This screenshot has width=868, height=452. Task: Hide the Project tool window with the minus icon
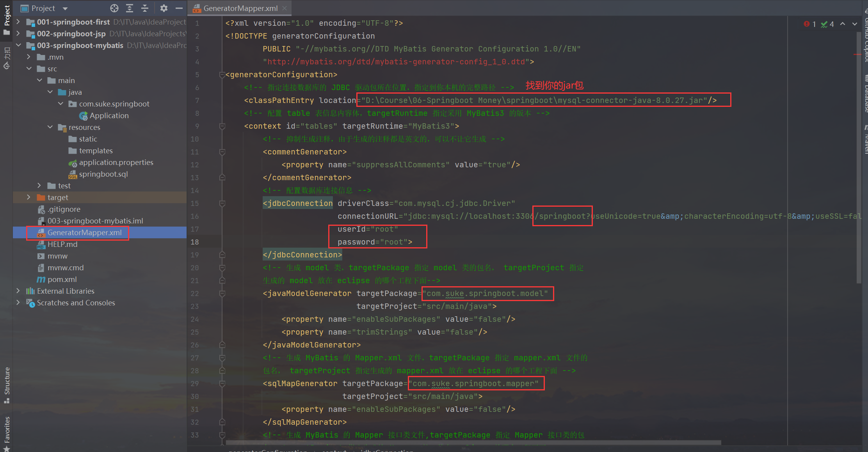179,8
